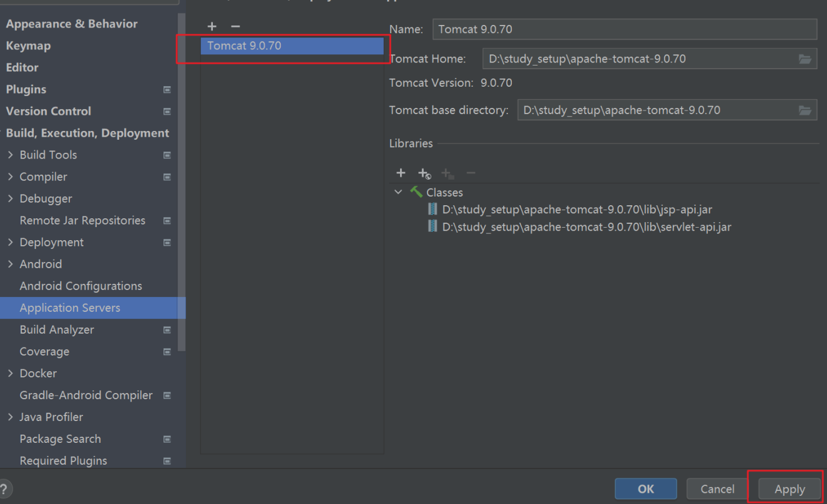Open Editor settings category
827x504 pixels.
[22, 67]
